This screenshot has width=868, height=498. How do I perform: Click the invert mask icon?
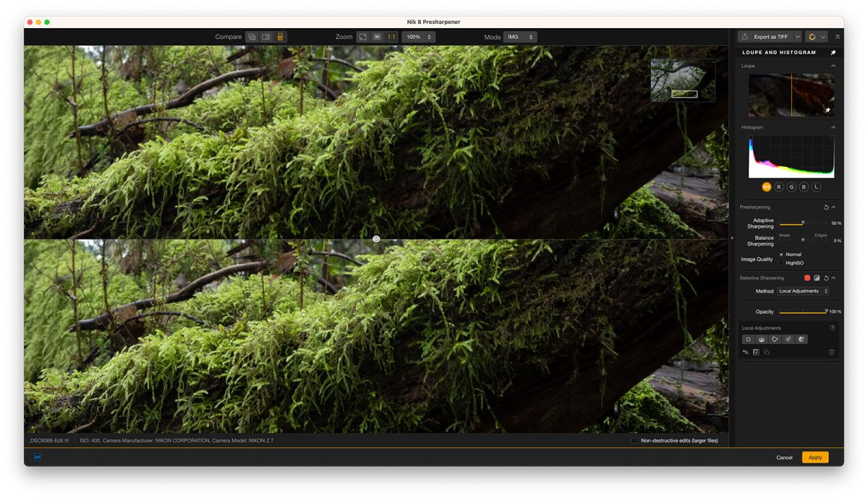[756, 352]
